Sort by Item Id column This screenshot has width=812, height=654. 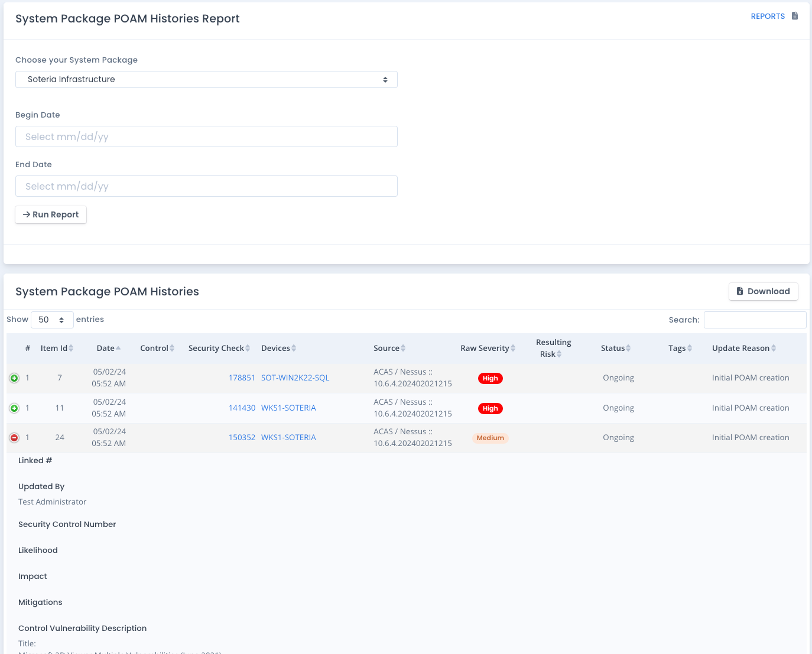(57, 349)
